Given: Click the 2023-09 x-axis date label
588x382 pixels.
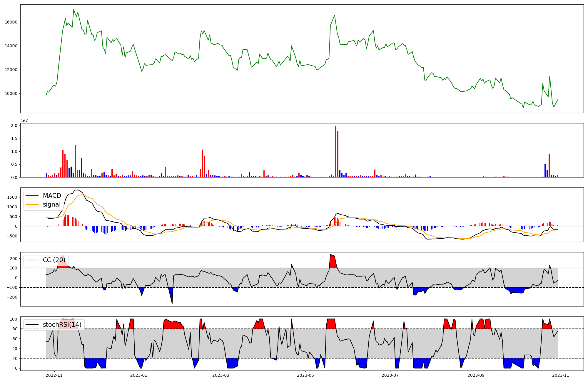Looking at the screenshot, I should click(x=476, y=375).
